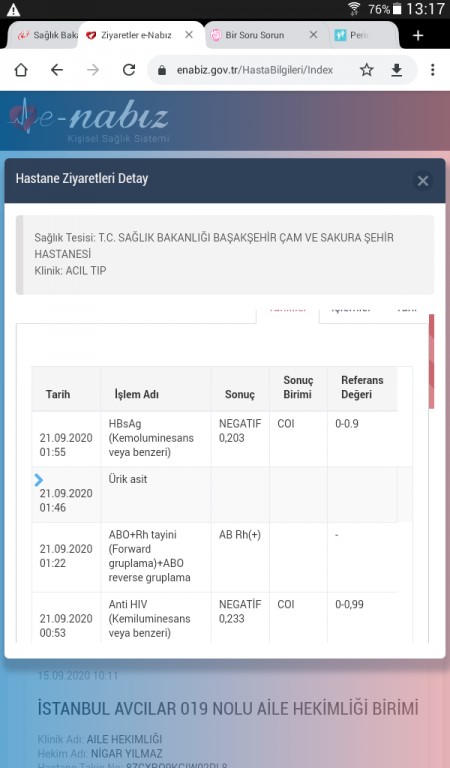Viewport: 450px width, 768px height.
Task: Tap the warning triangle notification icon
Action: 13,9
